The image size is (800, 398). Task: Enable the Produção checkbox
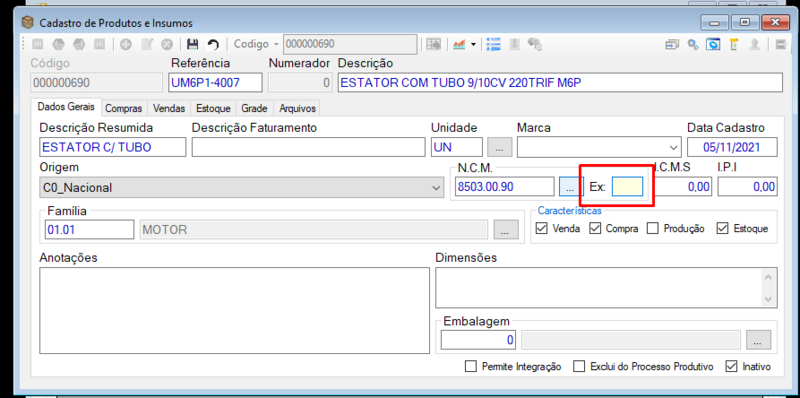coord(653,229)
